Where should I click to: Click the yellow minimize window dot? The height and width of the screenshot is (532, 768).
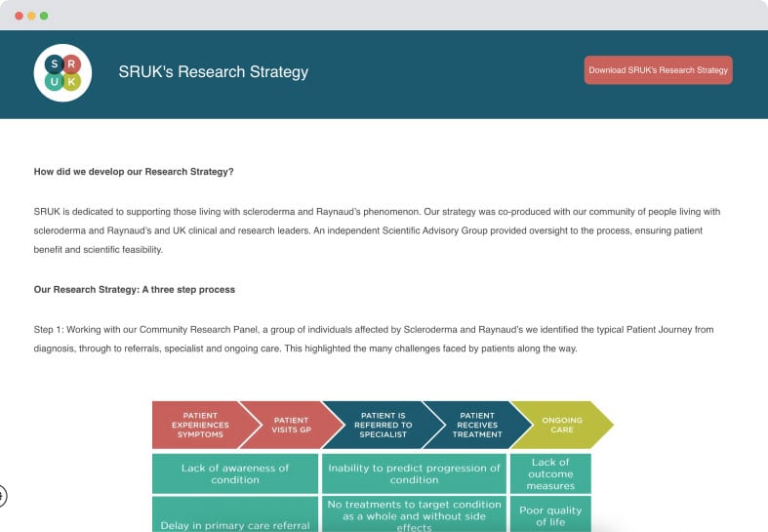click(31, 16)
